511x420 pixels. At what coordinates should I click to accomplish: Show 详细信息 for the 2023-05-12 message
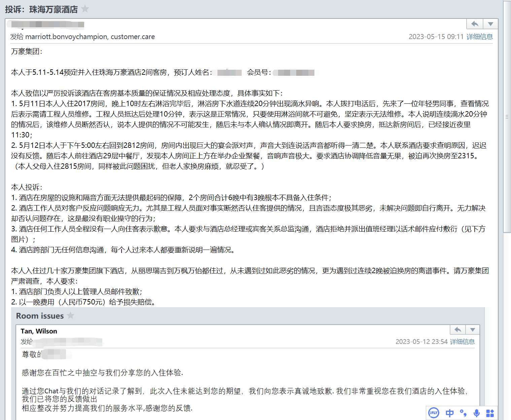(x=463, y=342)
